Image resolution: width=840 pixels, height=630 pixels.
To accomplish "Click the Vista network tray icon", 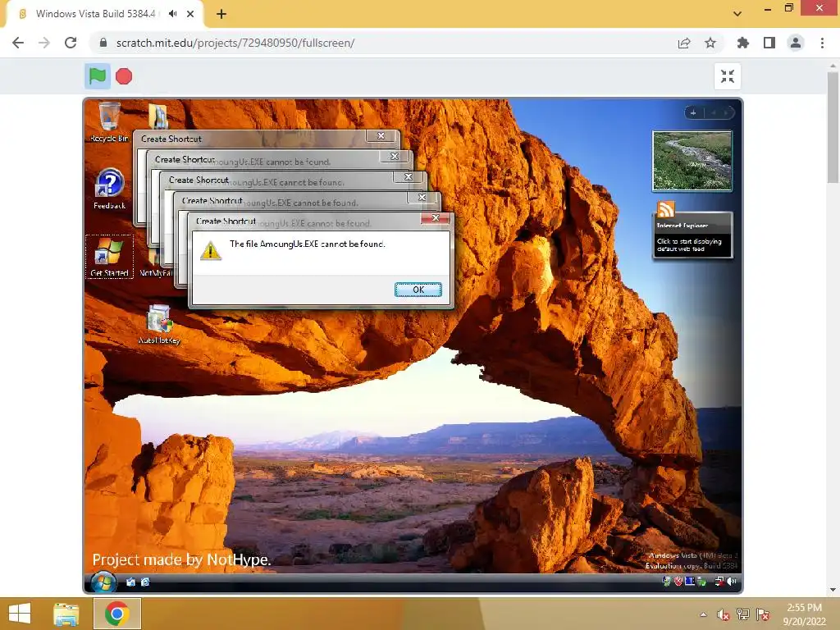I will tap(719, 582).
